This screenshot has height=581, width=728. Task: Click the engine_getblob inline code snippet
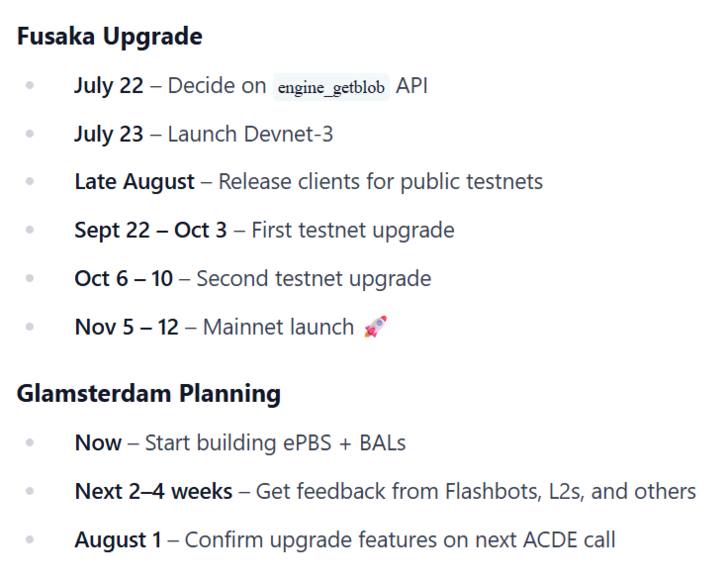(x=331, y=87)
